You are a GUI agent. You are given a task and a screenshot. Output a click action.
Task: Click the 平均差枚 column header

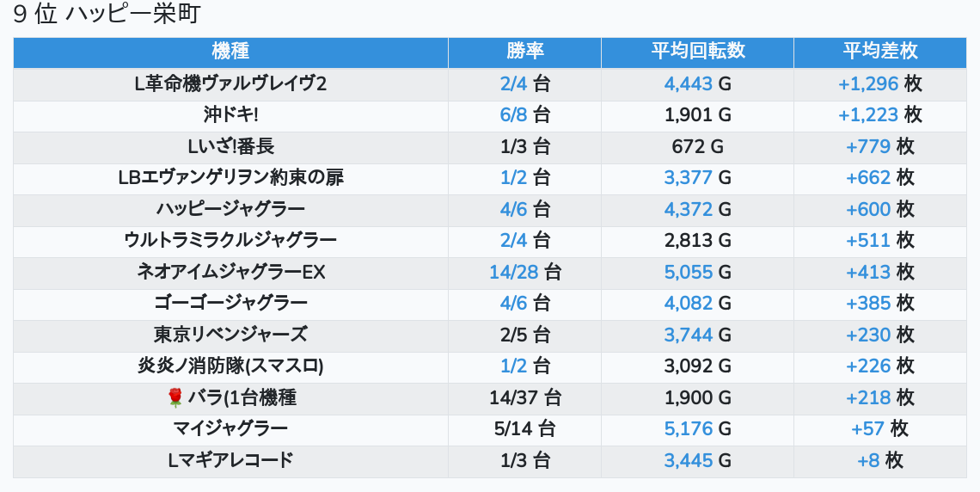tap(879, 52)
